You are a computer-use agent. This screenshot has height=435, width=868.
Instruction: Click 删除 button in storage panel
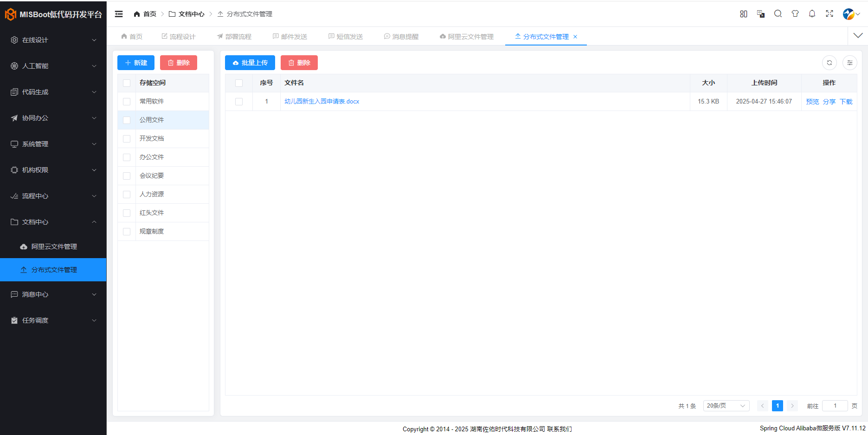179,63
